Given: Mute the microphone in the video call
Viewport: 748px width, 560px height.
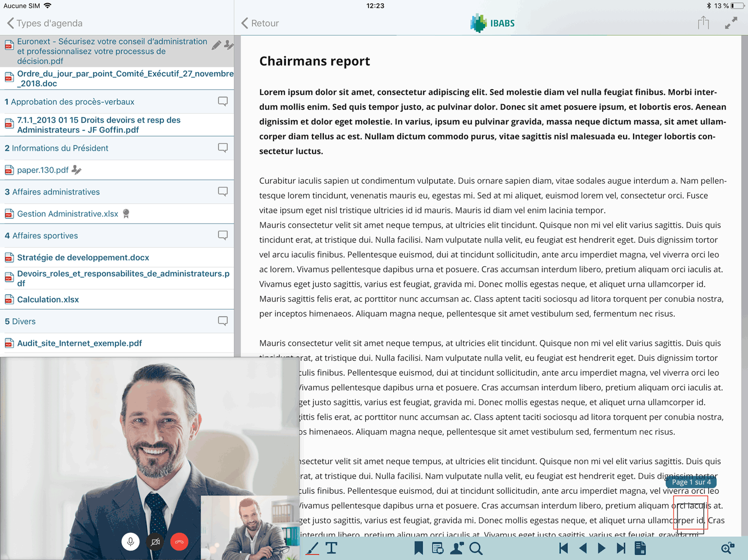Looking at the screenshot, I should (x=130, y=542).
